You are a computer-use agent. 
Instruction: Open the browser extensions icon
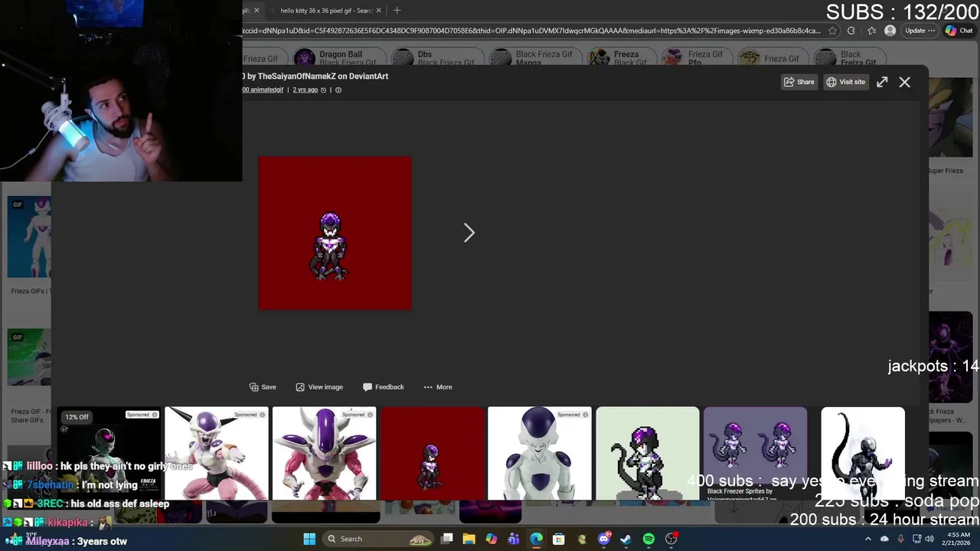(x=851, y=31)
